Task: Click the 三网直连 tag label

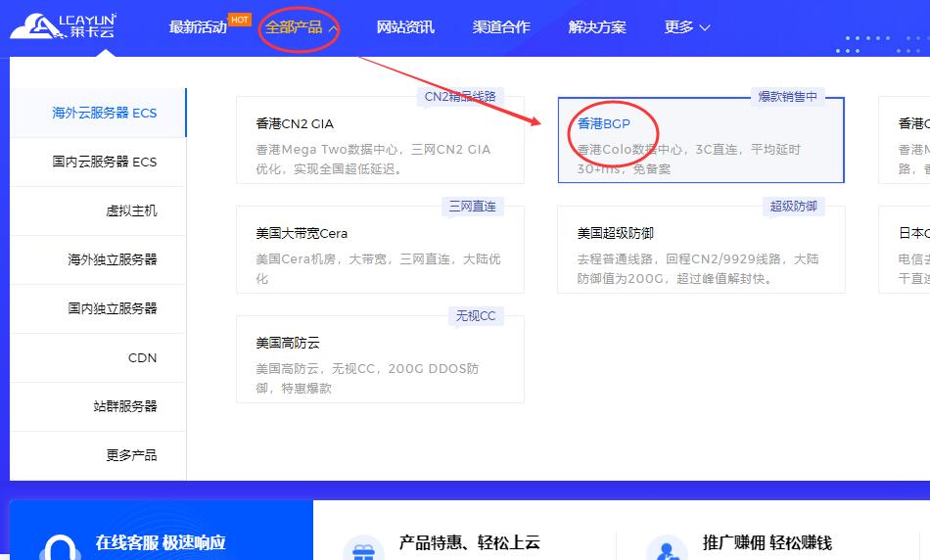Action: tap(472, 206)
